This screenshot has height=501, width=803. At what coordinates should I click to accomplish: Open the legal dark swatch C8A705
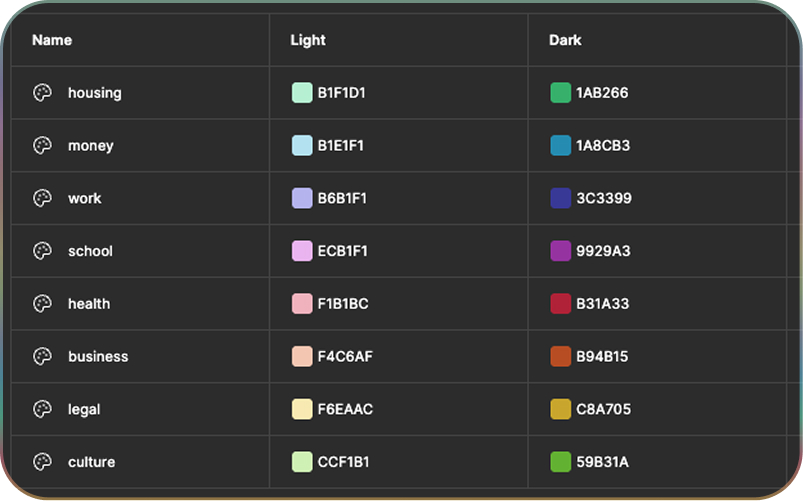561,409
